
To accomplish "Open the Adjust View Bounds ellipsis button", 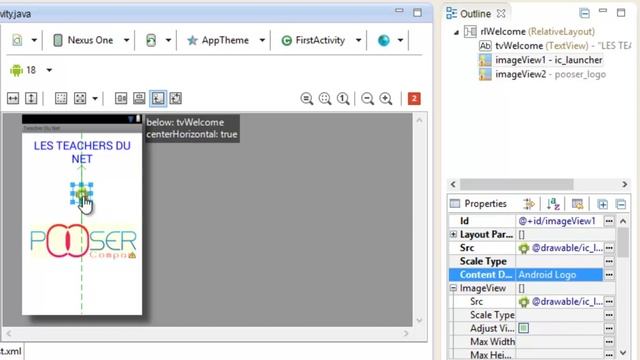I will tap(609, 328).
